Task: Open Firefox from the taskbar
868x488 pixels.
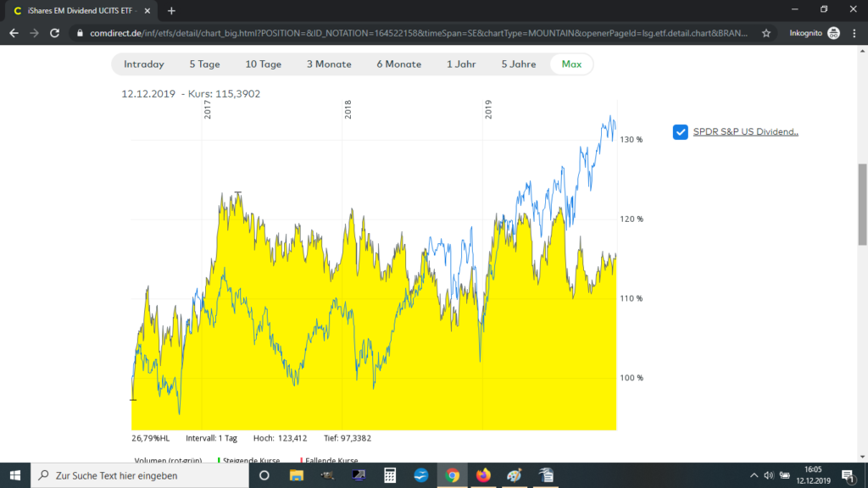Action: click(483, 475)
